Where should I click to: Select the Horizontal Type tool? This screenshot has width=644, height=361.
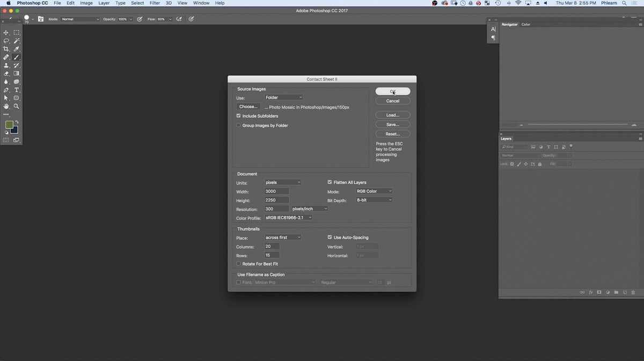[x=17, y=90]
